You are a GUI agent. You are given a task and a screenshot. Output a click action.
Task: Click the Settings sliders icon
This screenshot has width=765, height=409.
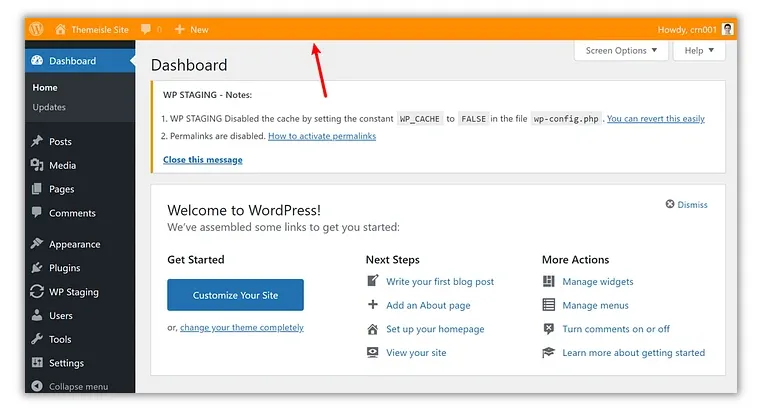tap(37, 362)
